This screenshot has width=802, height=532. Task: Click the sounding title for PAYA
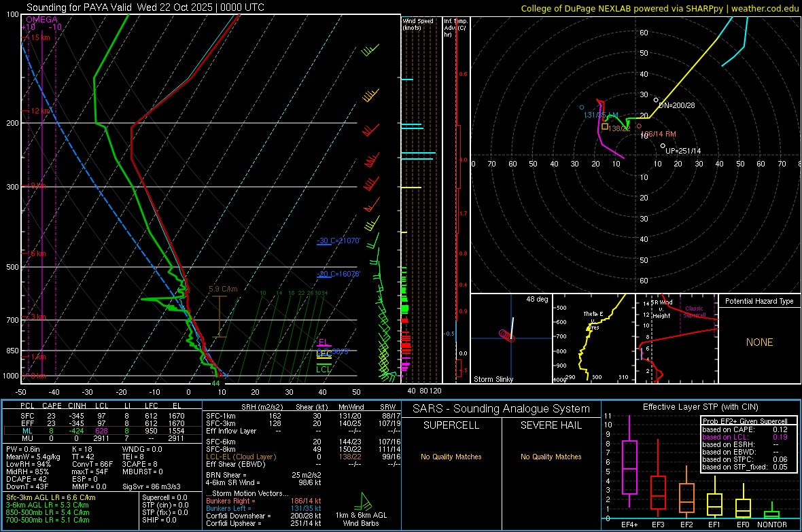pos(145,7)
